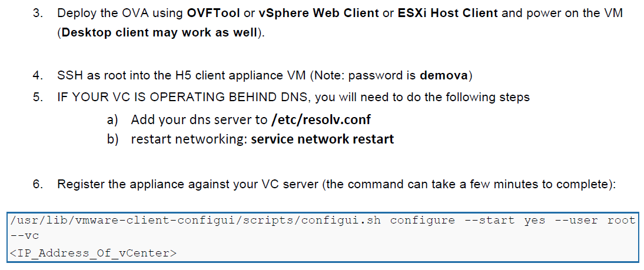Click the configui.sh script path
644x270 pixels.
(195, 221)
